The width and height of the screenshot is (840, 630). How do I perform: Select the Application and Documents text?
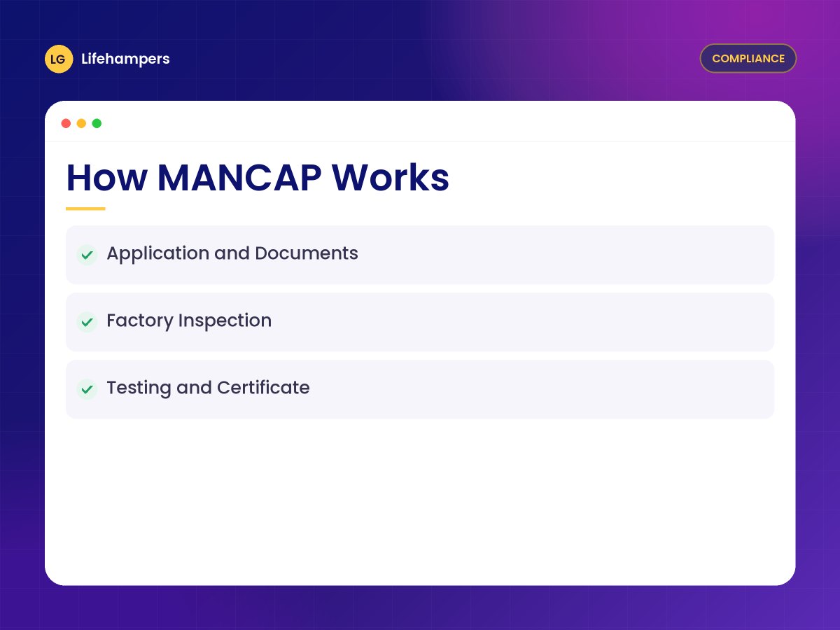pos(232,253)
